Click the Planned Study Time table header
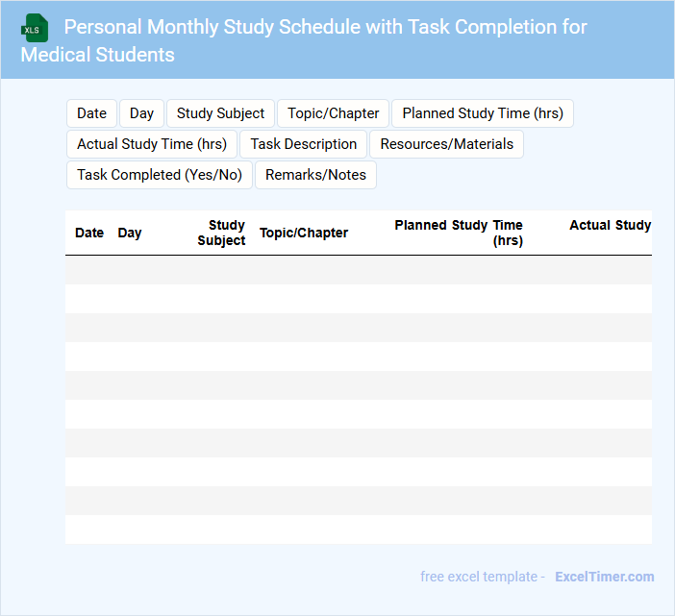This screenshot has height=616, width=675. [459, 233]
